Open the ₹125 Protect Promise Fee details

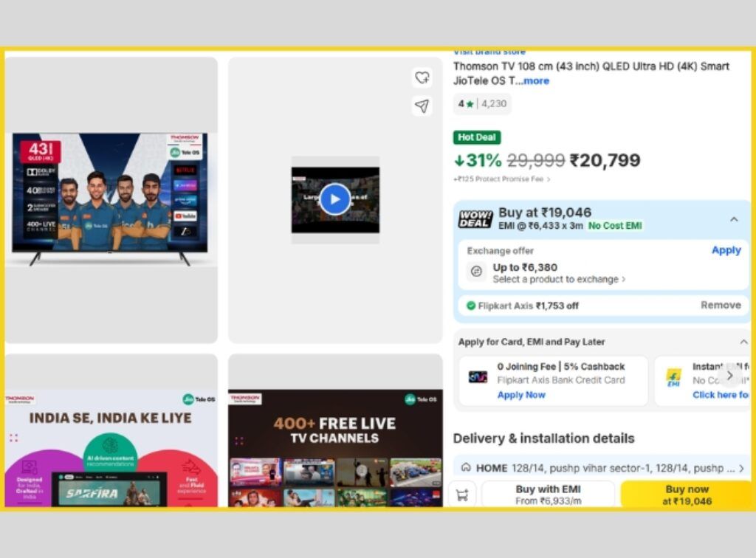[501, 179]
